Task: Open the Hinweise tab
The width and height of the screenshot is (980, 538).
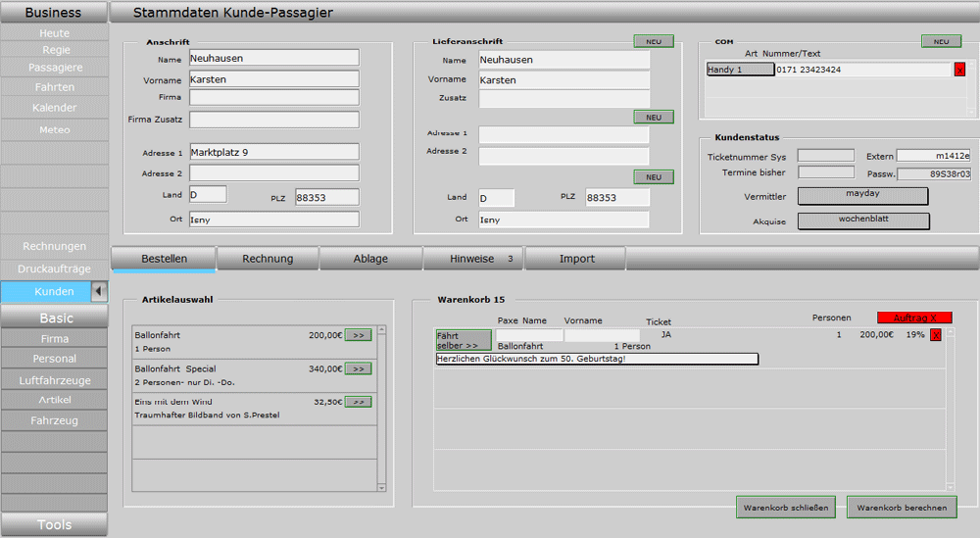Action: [x=472, y=259]
